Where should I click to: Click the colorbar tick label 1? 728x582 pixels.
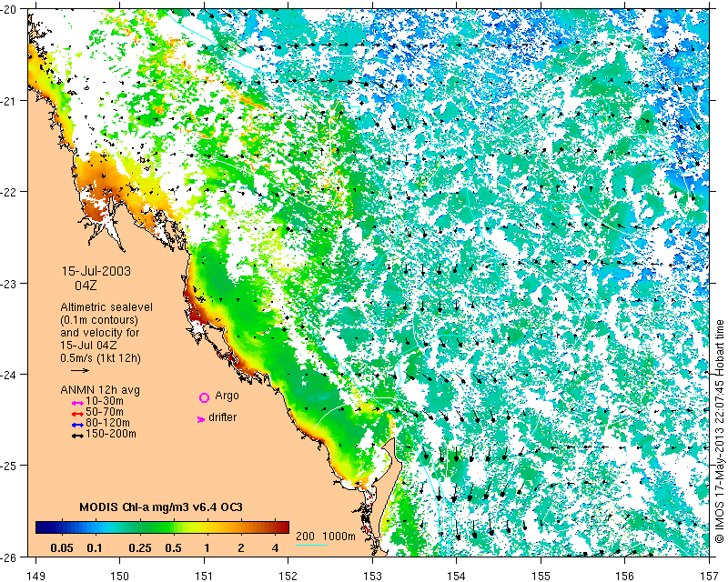coord(207,547)
